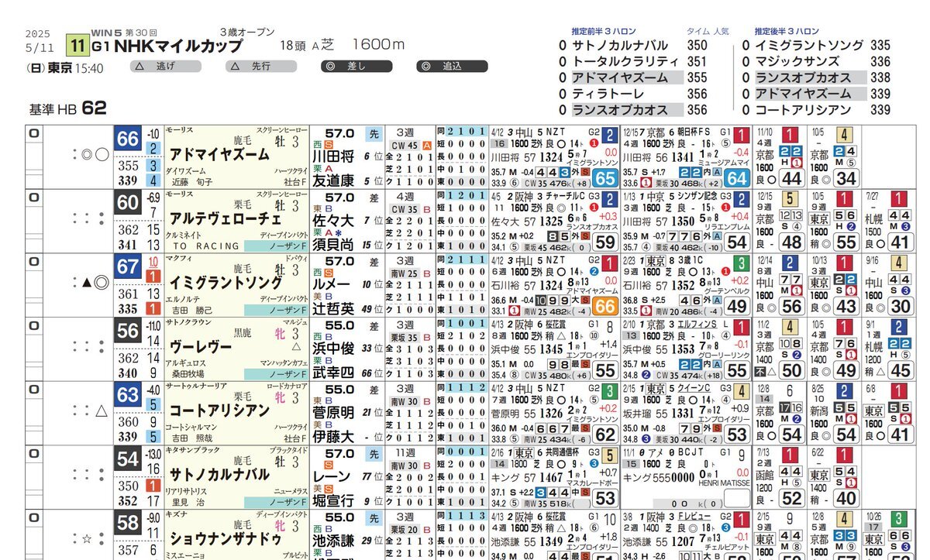The image size is (930, 560).
Task: Click the blue 65 index badge in アドマイヤズーム's NZT race
Action: (604, 179)
